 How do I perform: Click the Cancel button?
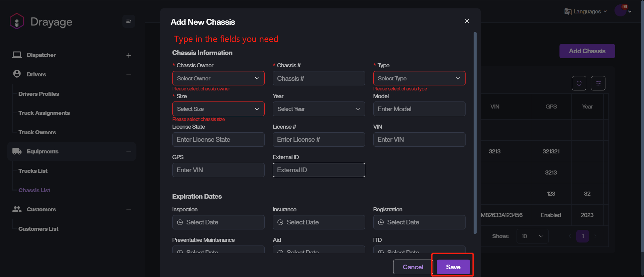click(x=413, y=267)
